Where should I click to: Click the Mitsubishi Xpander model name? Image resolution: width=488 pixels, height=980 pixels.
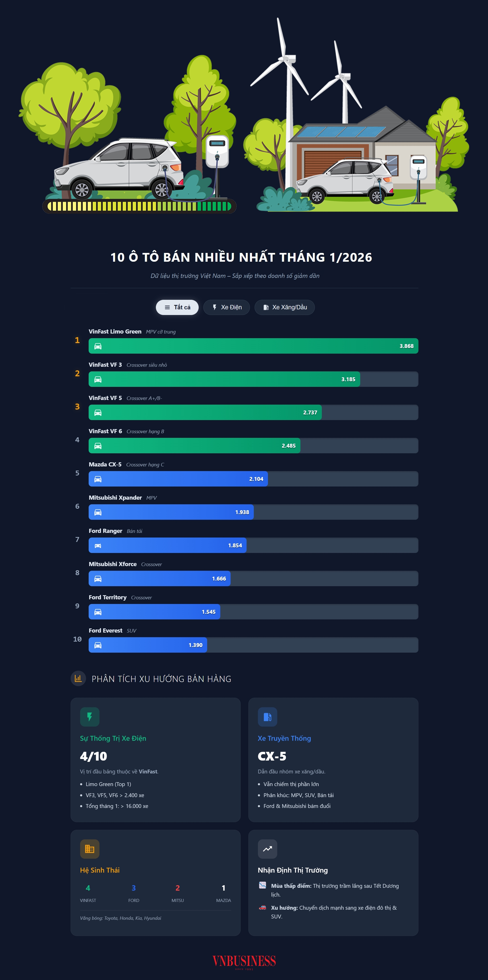pos(115,498)
